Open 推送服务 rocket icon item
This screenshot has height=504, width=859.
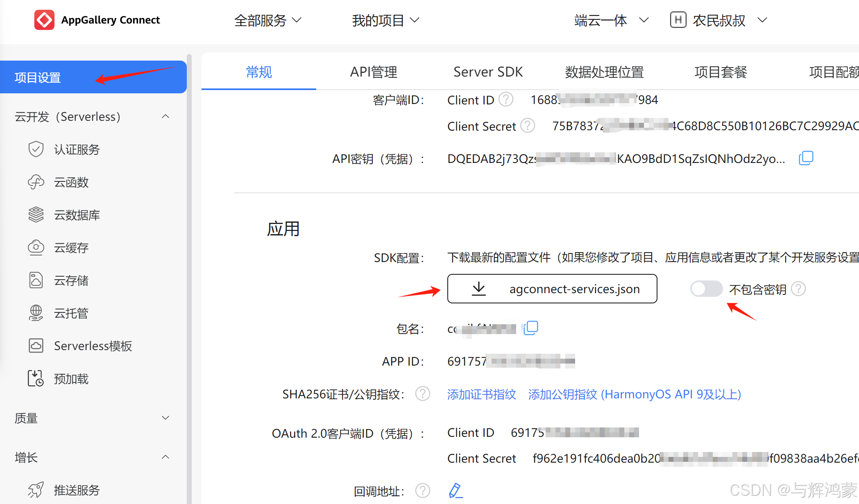click(36, 490)
